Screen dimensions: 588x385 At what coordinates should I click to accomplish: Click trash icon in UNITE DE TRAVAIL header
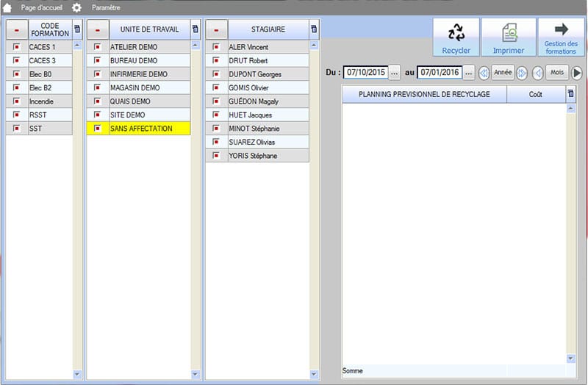pos(196,29)
